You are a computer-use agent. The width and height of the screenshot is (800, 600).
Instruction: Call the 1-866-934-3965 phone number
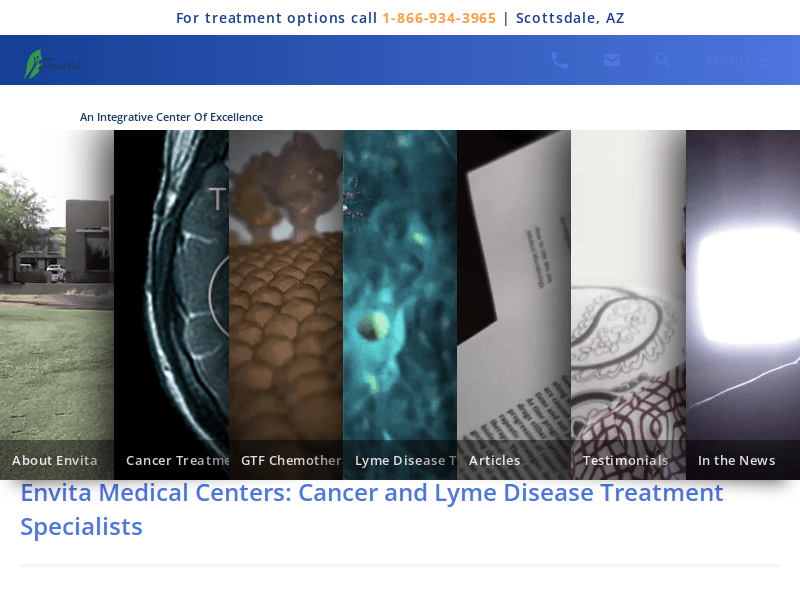[x=439, y=18]
